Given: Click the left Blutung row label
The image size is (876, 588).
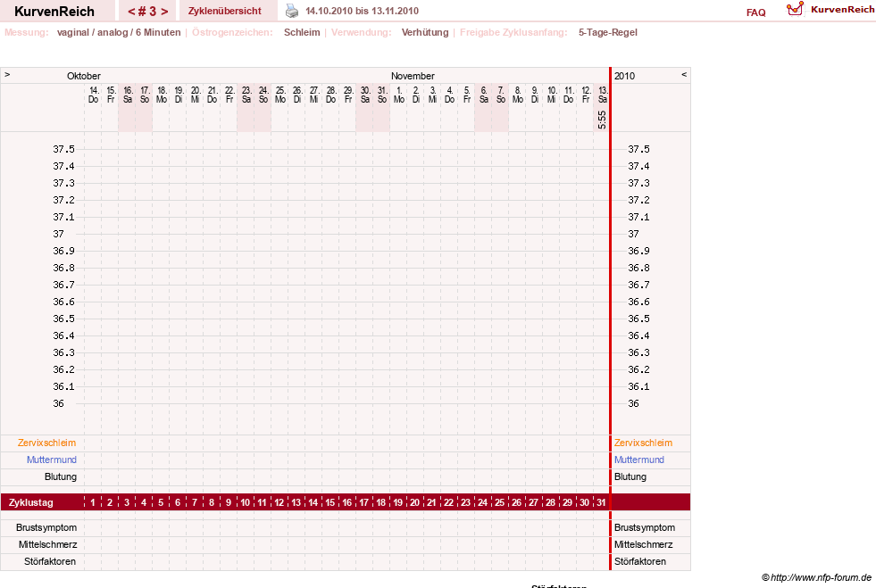Looking at the screenshot, I should [x=61, y=476].
